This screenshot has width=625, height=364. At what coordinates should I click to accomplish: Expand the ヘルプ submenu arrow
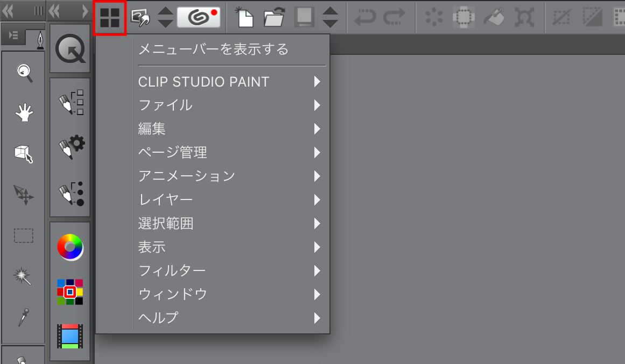(x=317, y=318)
